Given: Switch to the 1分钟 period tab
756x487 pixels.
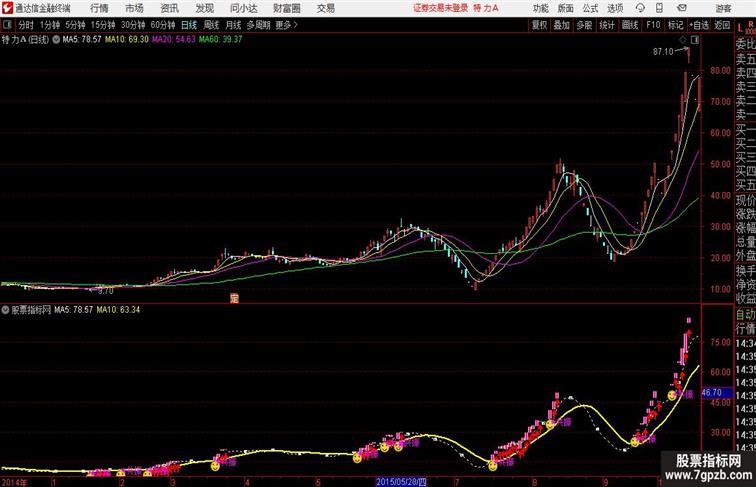Looking at the screenshot, I should click(x=50, y=25).
